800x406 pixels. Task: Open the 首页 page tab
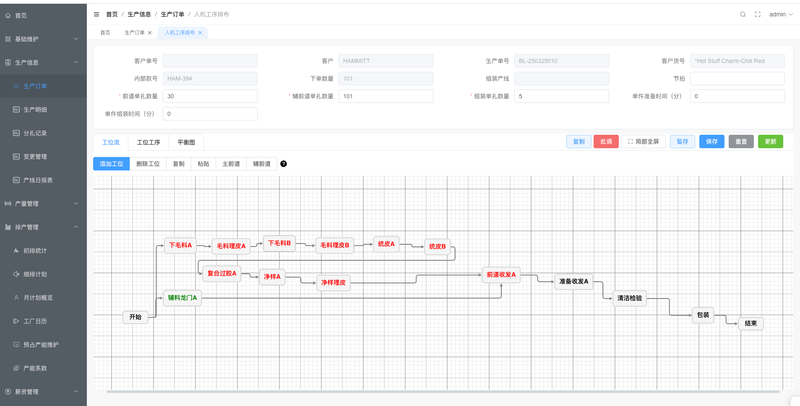click(x=105, y=33)
